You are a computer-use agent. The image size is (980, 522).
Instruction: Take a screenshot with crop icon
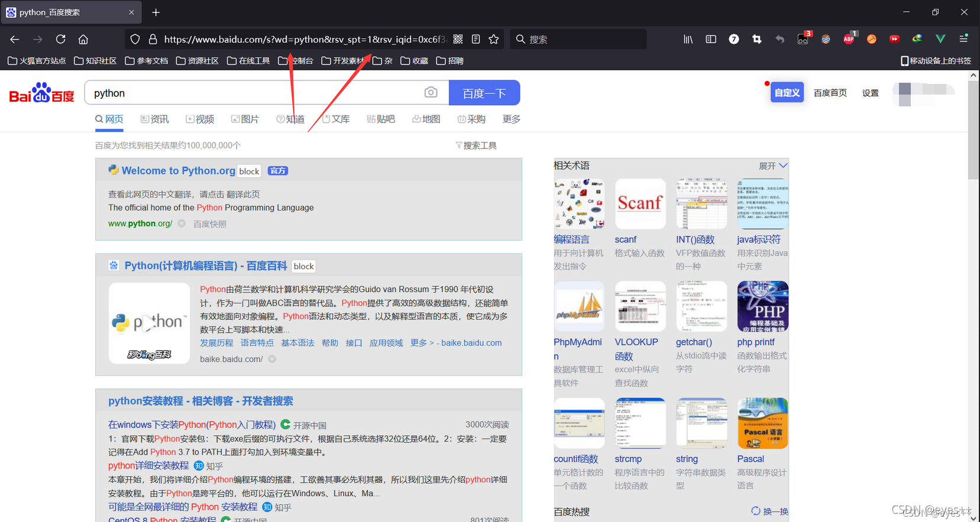[757, 39]
